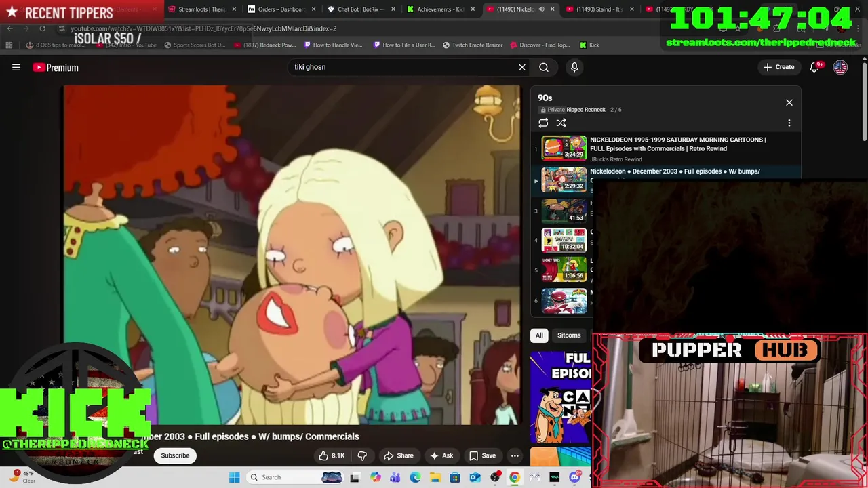Open the account avatar menu

coord(840,67)
